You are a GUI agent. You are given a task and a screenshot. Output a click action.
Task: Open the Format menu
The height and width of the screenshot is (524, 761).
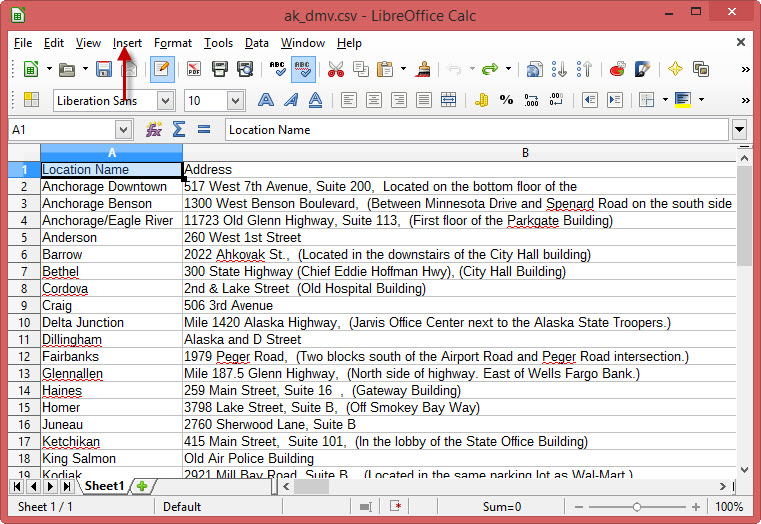(x=173, y=43)
